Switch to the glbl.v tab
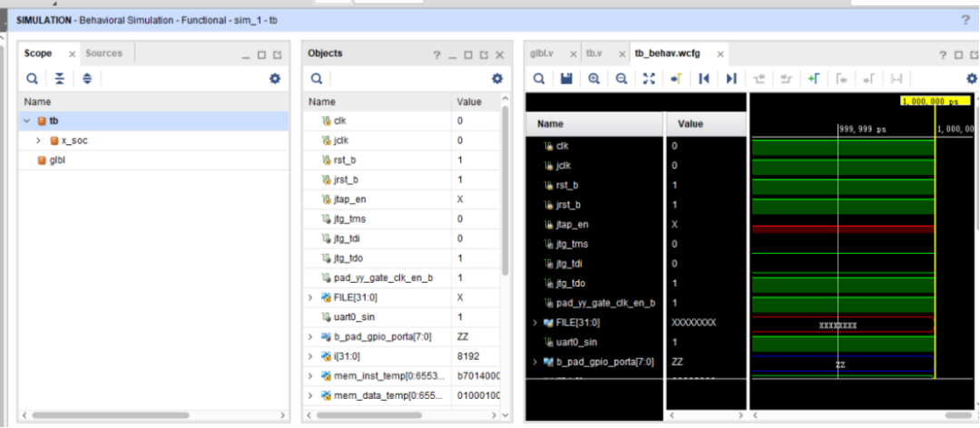 pos(542,53)
